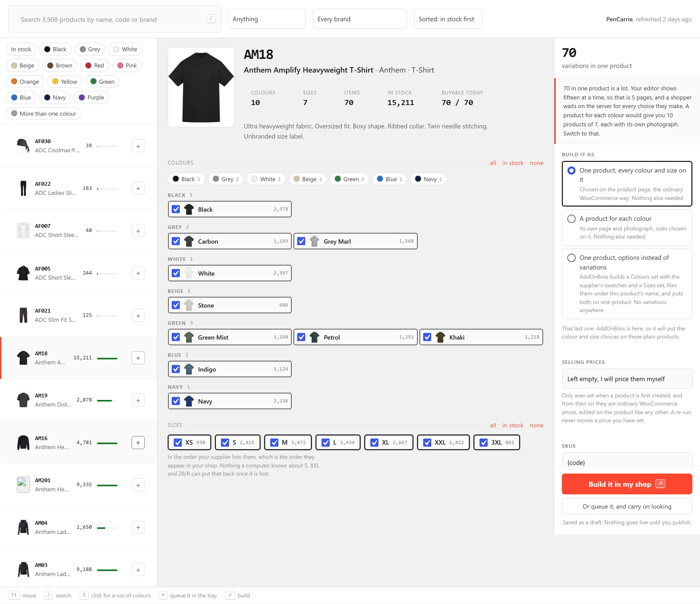The width and height of the screenshot is (700, 604).
Task: Select all colours link
Action: tap(493, 163)
